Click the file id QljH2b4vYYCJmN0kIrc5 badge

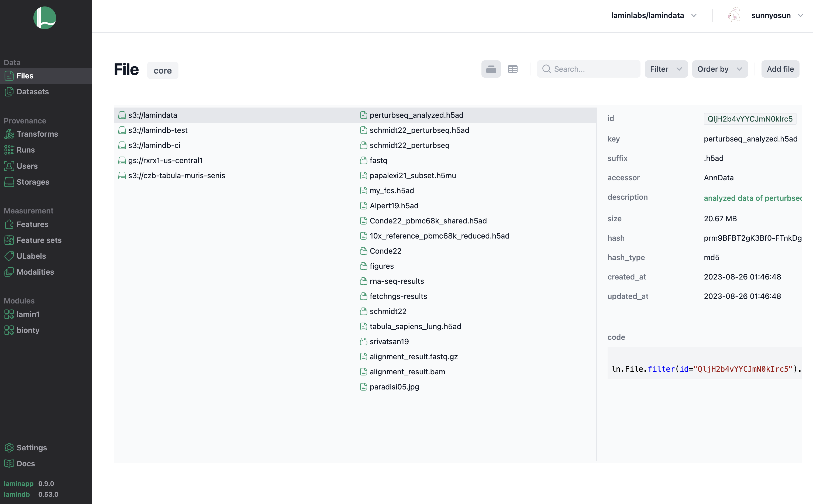pos(750,119)
